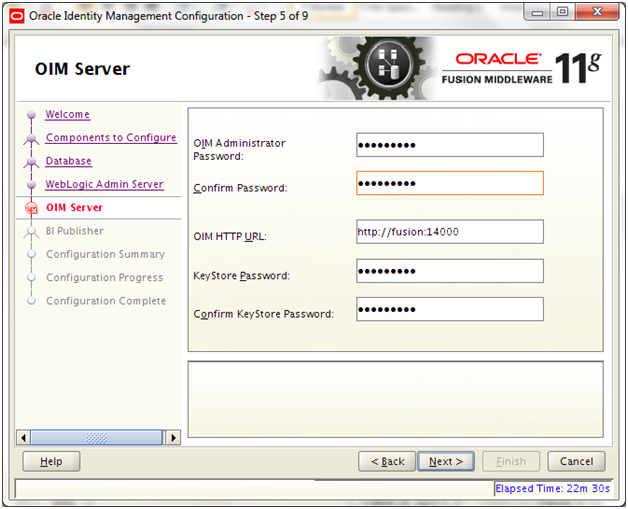Focus the OIM Administrator Password field
Image resolution: width=628 pixels, height=509 pixels.
(x=450, y=145)
